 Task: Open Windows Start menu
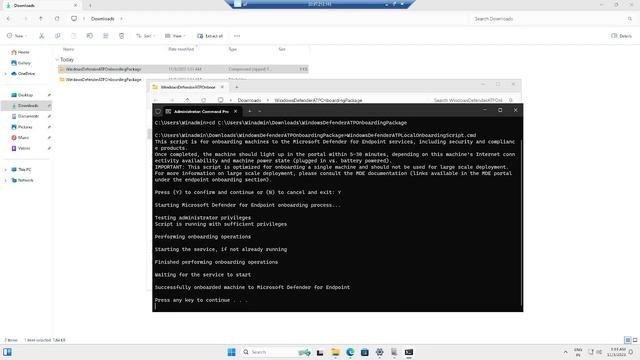[x=231, y=352]
